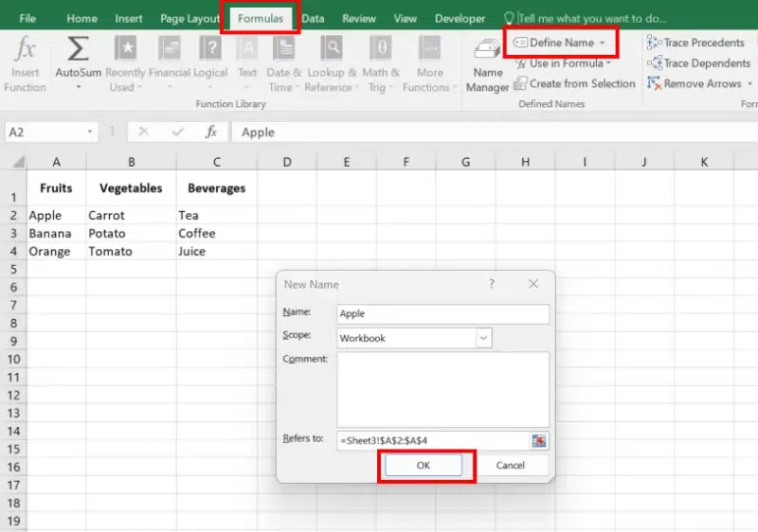Screen dimensions: 758x532
Task: Switch to the View tab
Action: (x=406, y=18)
